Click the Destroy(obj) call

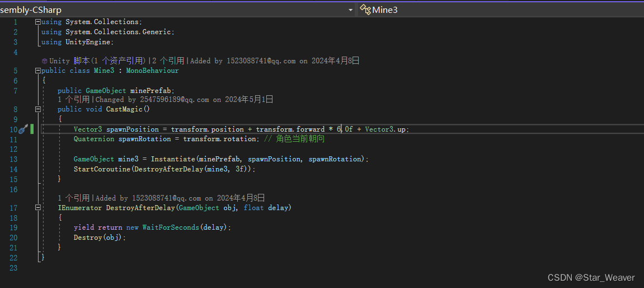[x=98, y=238]
